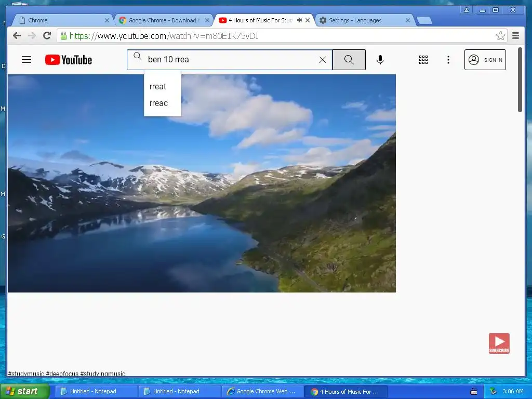Open YouTube settings three-dot menu

coord(448,60)
